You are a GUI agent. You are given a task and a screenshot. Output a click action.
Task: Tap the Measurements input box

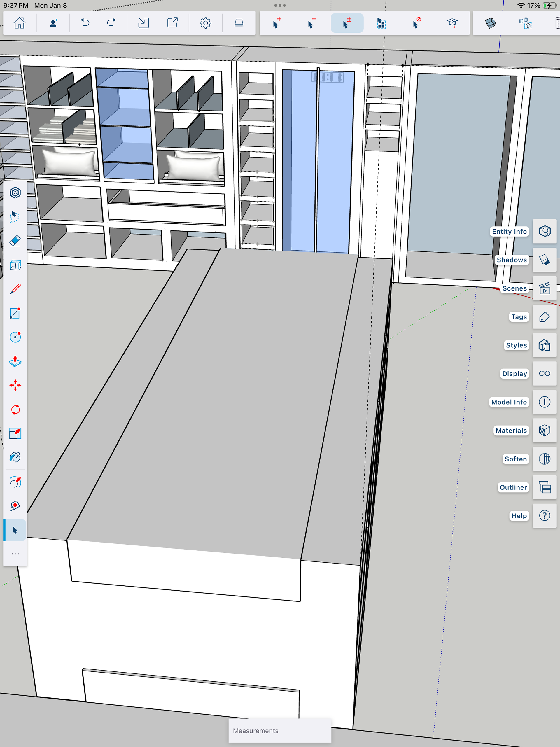pos(280,731)
